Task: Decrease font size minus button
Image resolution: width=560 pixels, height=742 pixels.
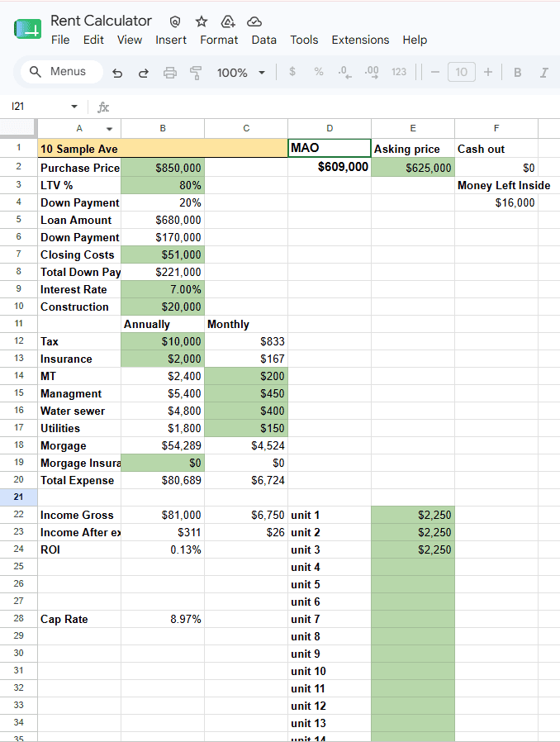Action: [x=435, y=72]
